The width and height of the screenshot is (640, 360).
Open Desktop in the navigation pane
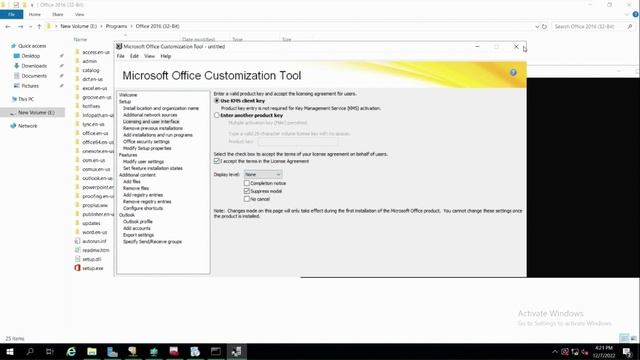click(x=31, y=56)
